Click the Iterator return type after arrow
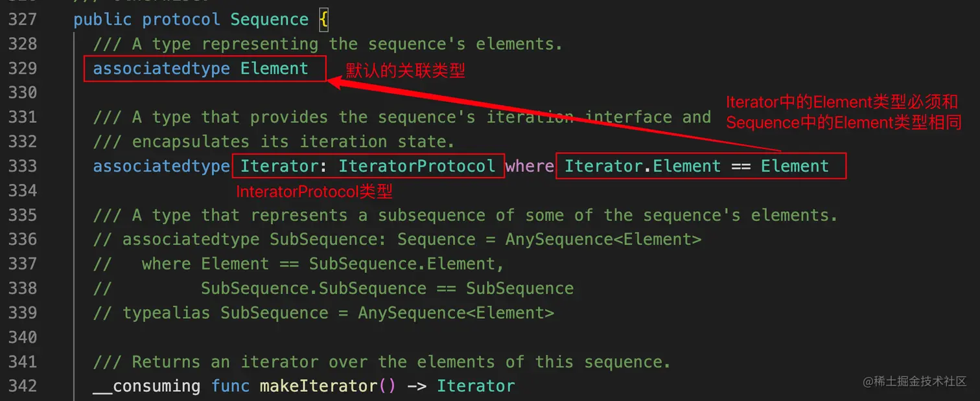 click(476, 386)
